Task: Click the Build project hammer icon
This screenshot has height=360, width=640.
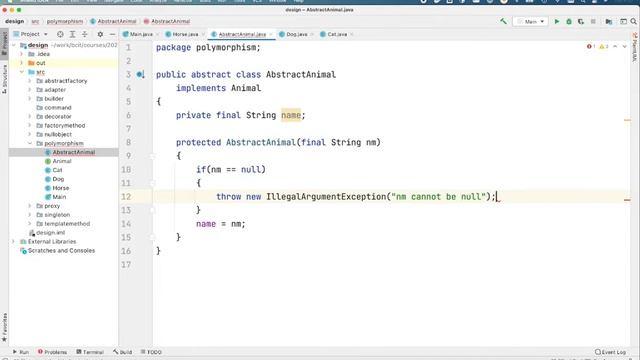Action: click(x=503, y=21)
